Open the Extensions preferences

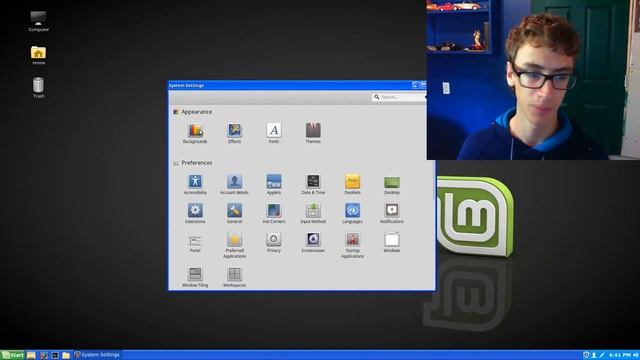(195, 213)
